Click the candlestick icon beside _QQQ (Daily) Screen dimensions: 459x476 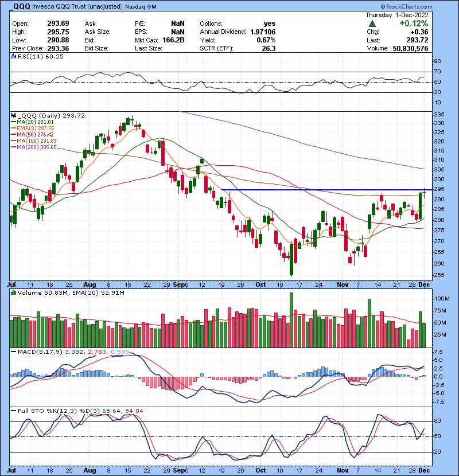(13, 115)
